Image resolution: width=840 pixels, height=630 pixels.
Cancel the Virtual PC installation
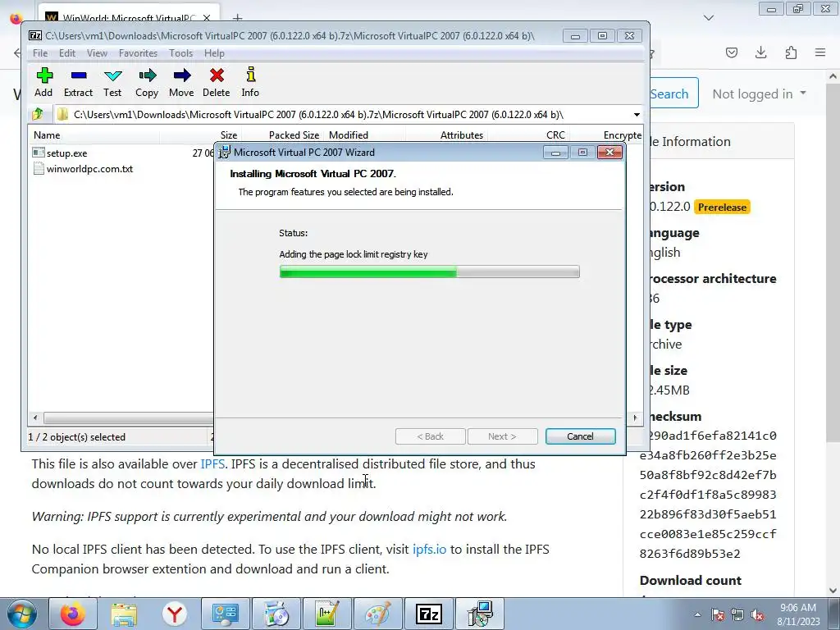pos(580,436)
